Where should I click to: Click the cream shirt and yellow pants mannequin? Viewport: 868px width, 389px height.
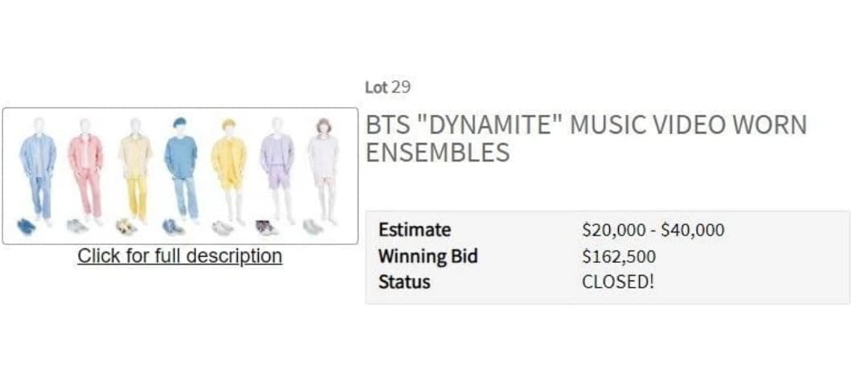point(136,170)
